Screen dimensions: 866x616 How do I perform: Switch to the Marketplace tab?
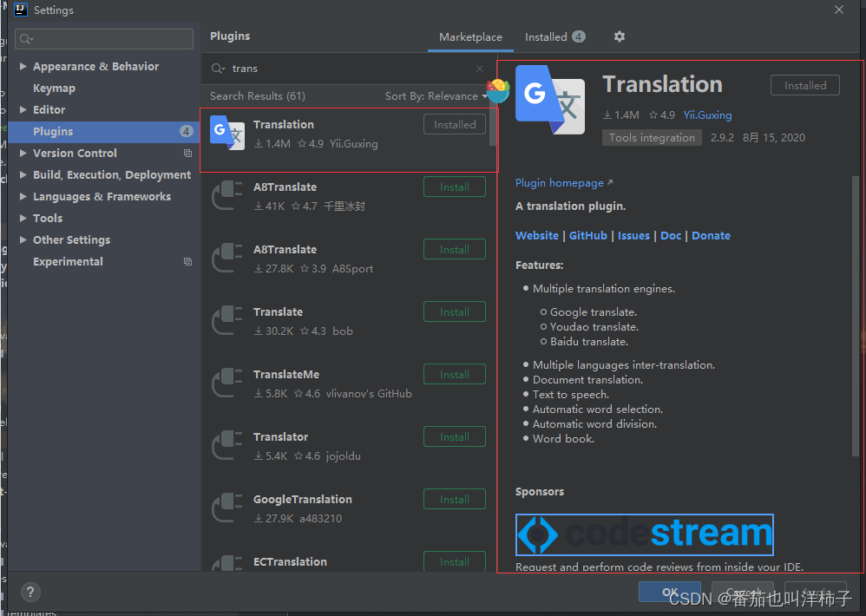click(470, 37)
